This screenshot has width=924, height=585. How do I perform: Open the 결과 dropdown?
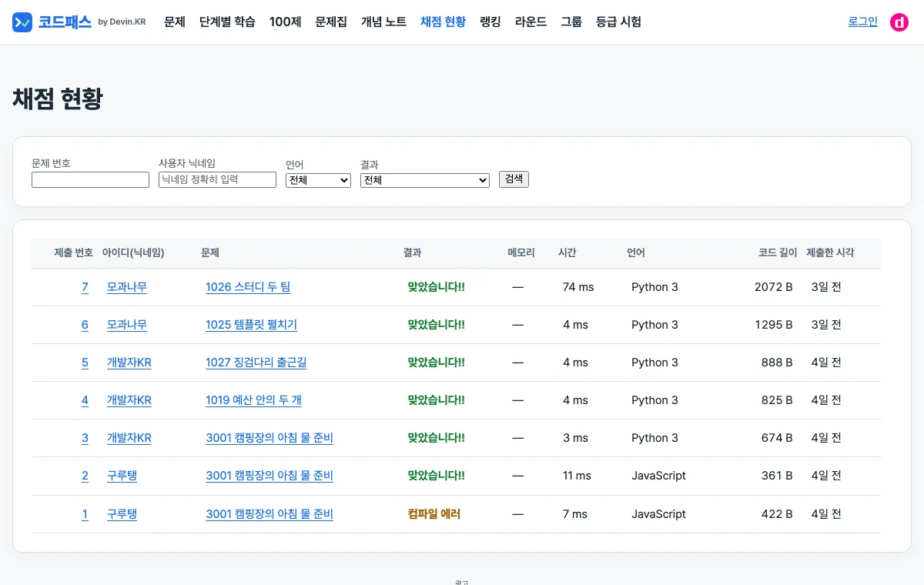[x=425, y=180]
